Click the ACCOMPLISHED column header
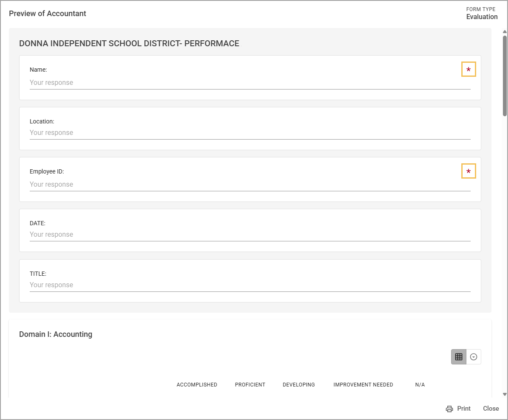This screenshot has height=420, width=508. coord(197,385)
